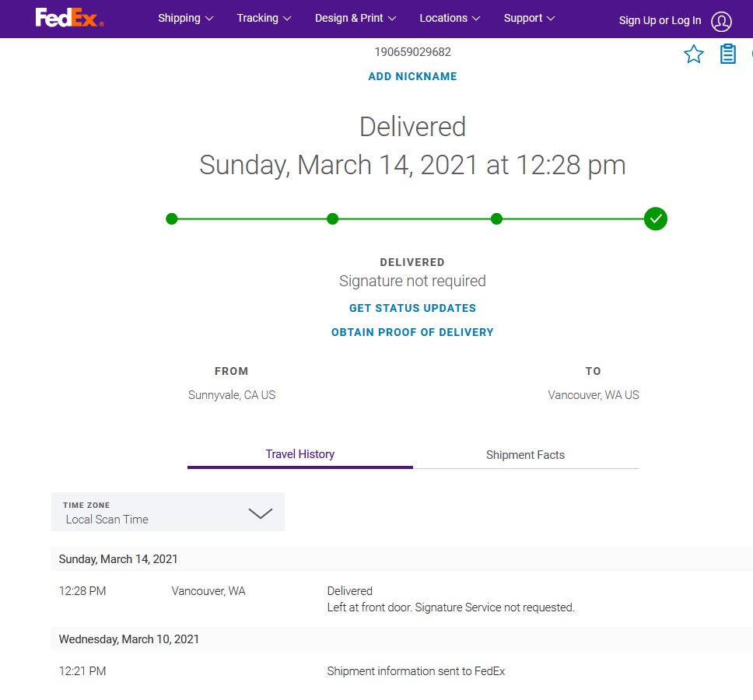Click OBTAIN PROOF OF DELIVERY link

pos(412,332)
